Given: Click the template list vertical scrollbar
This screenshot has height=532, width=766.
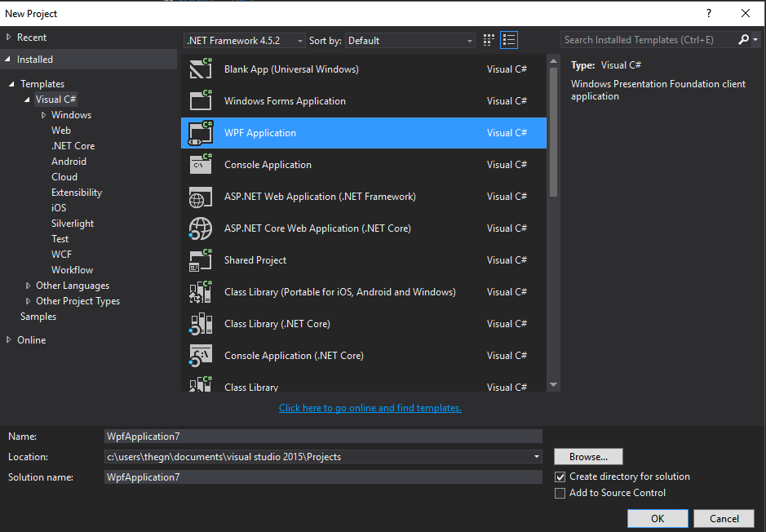Looking at the screenshot, I should click(553, 131).
